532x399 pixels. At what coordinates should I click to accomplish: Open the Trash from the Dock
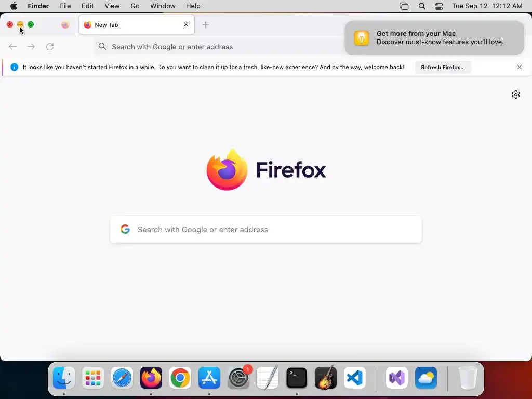[x=468, y=378]
